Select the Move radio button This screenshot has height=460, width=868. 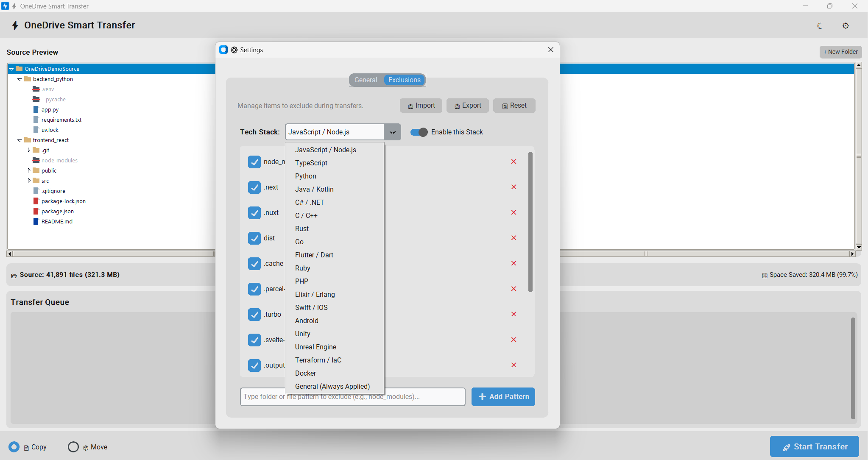(x=73, y=447)
